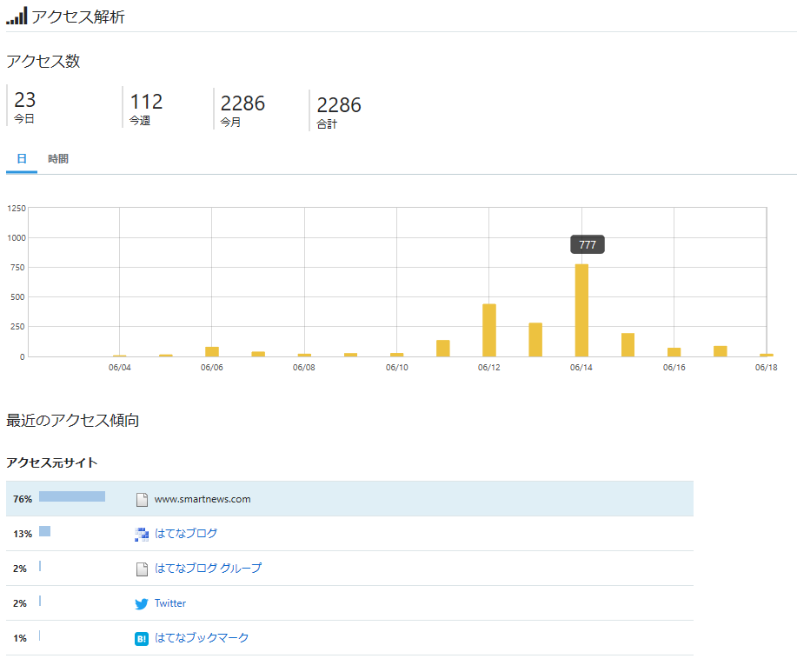Click the 06/11 bar in the chart
This screenshot has width=797, height=672.
tap(442, 349)
